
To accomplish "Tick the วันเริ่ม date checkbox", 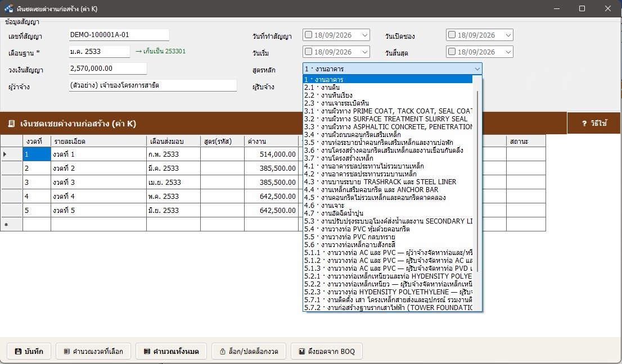I will [x=308, y=52].
